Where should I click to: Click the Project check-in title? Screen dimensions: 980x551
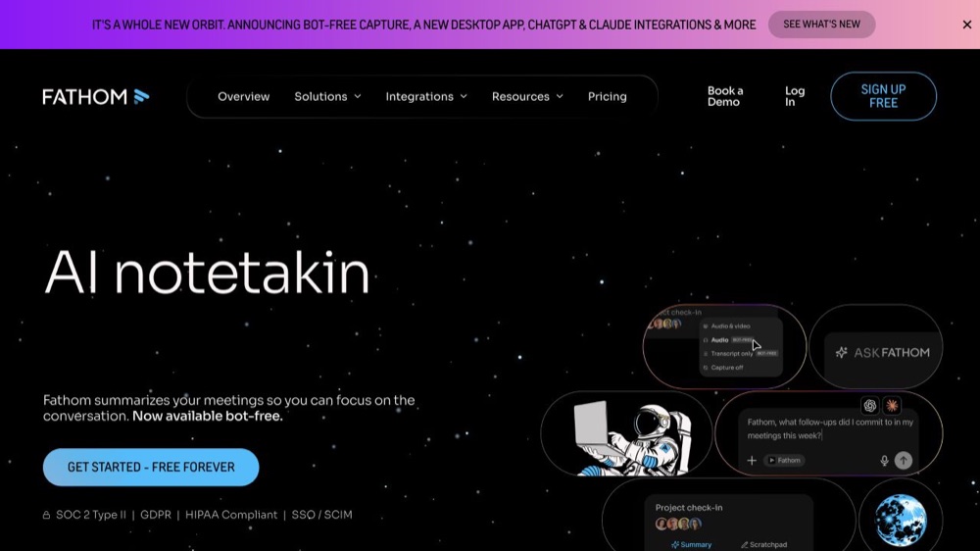point(689,507)
